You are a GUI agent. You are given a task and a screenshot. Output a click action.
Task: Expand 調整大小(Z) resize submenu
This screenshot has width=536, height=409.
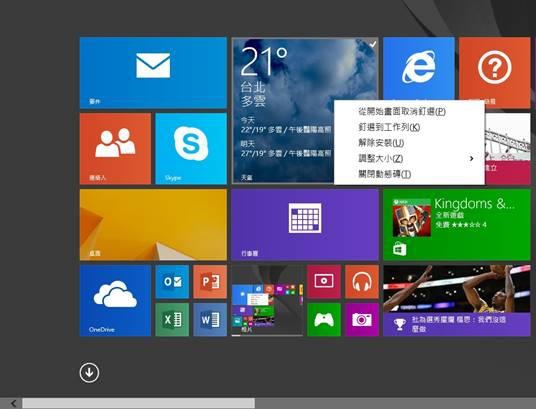pyautogui.click(x=409, y=158)
